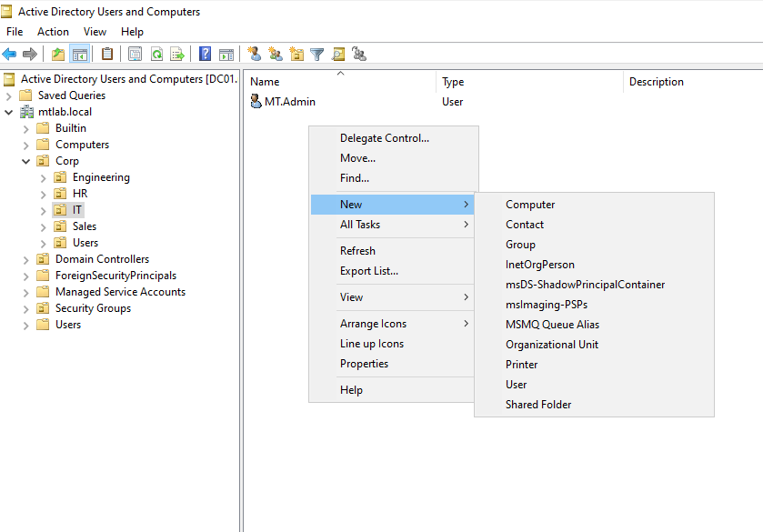
Task: Select Organizational Unit in New submenu
Action: pyautogui.click(x=594, y=344)
